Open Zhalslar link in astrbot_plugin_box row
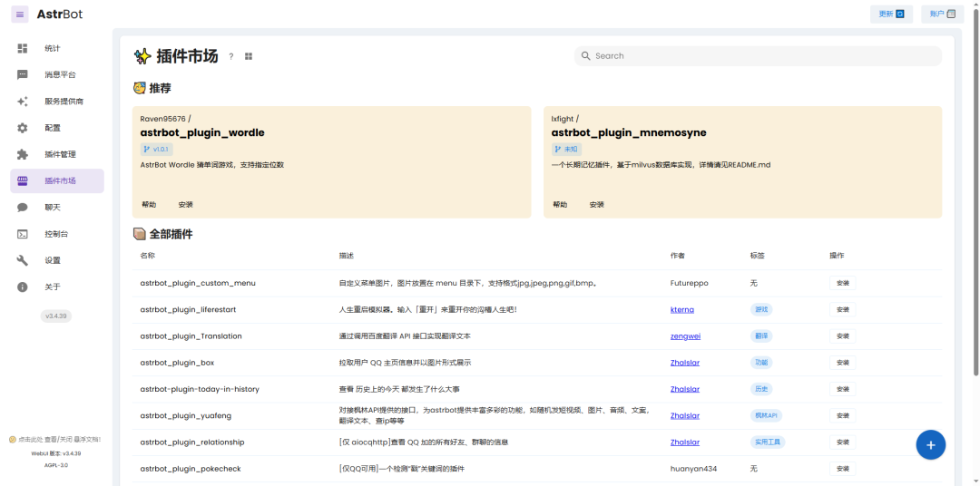 pos(685,363)
